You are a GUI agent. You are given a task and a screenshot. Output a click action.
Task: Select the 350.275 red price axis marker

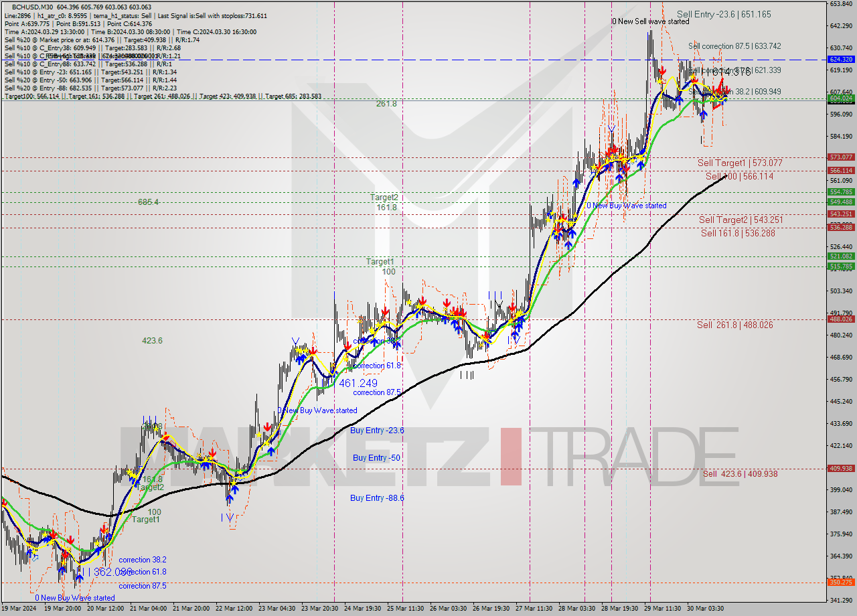[x=841, y=583]
